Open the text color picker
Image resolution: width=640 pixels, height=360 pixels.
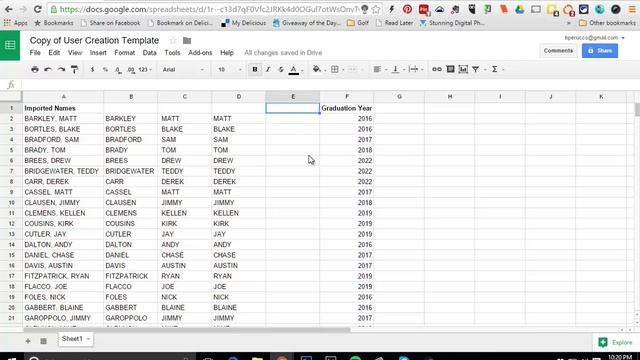point(293,70)
